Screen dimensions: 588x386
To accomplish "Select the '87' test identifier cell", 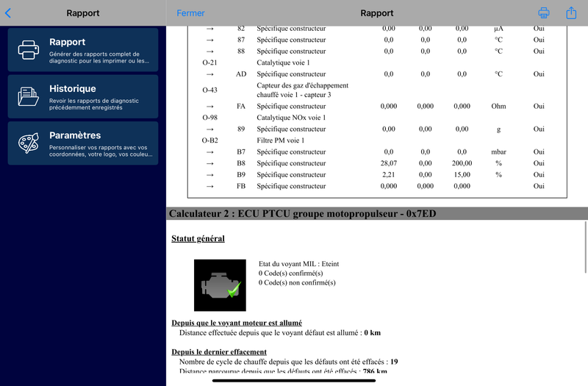I will point(241,40).
